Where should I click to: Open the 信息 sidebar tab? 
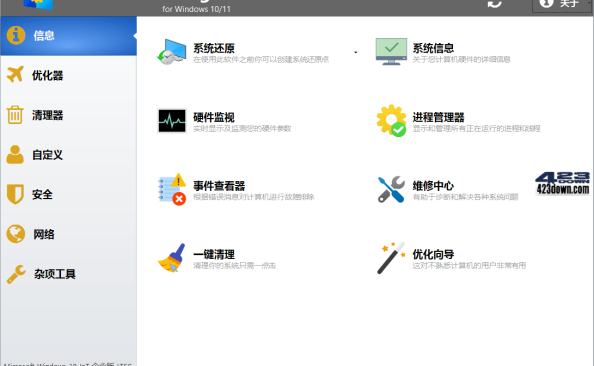click(x=69, y=36)
